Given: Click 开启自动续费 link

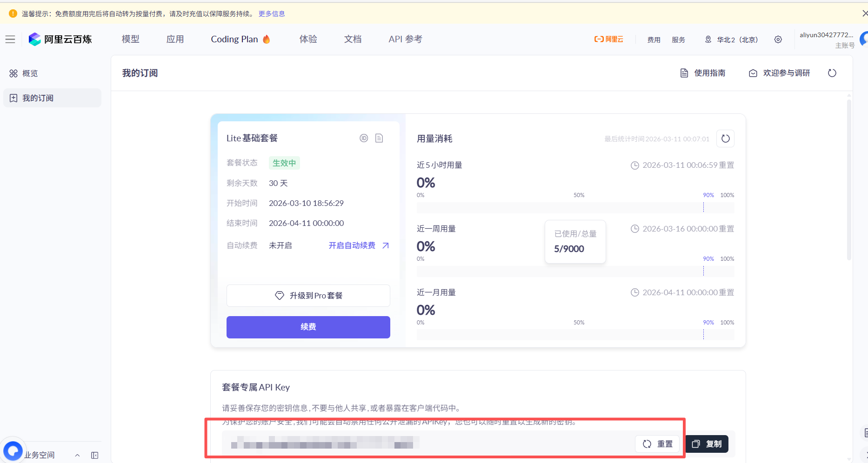Looking at the screenshot, I should tap(352, 245).
